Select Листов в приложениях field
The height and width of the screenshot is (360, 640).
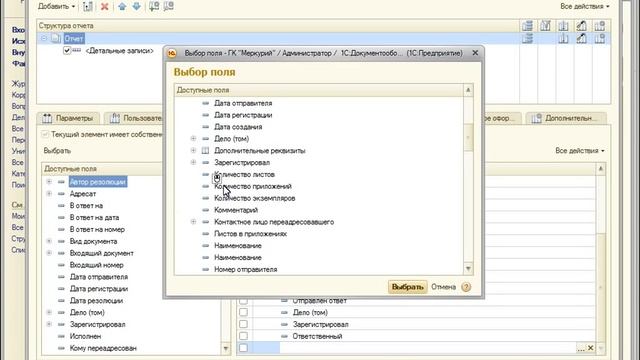pos(251,234)
